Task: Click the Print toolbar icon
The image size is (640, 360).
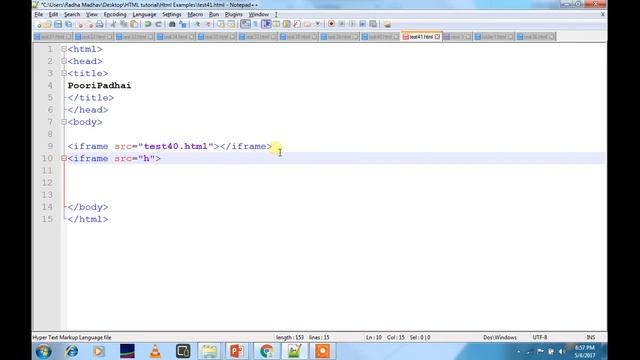Action: click(100, 24)
